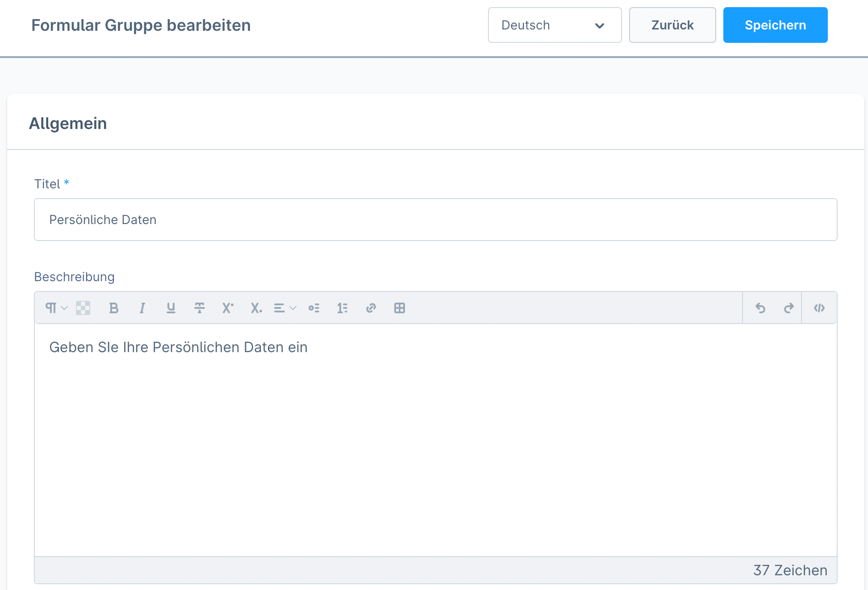Image resolution: width=868 pixels, height=590 pixels.
Task: Click the Zurück button
Action: click(672, 25)
